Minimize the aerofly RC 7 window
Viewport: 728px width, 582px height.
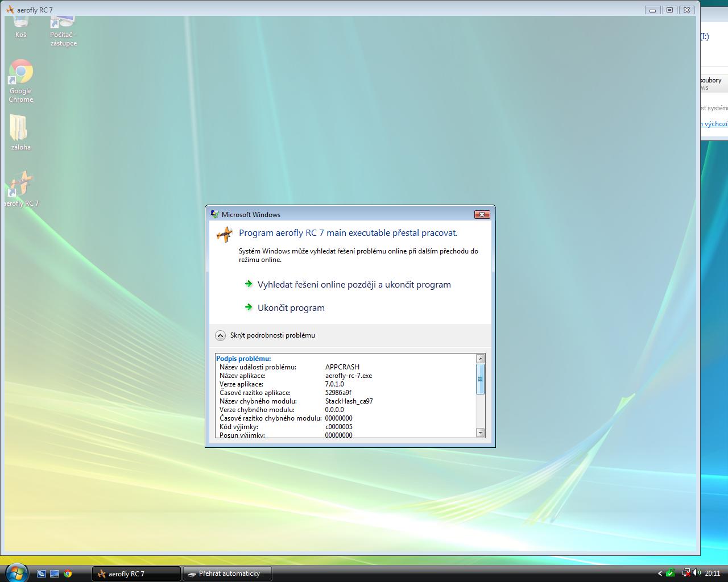click(652, 10)
